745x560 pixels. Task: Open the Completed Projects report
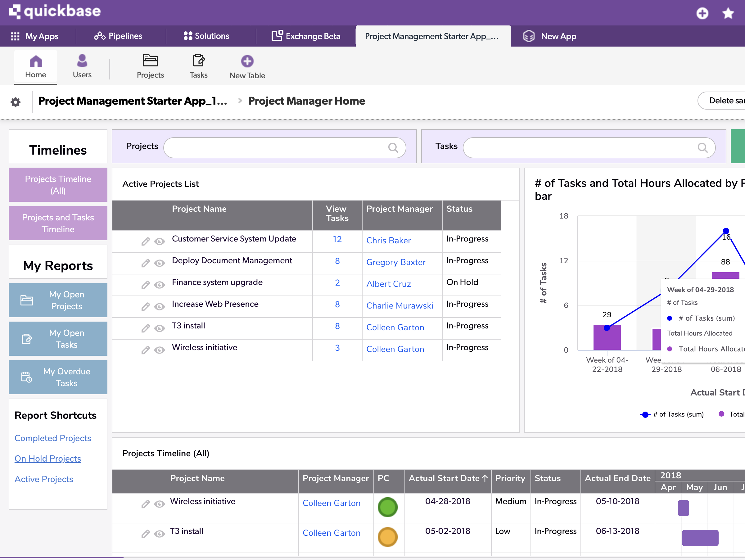coord(52,438)
